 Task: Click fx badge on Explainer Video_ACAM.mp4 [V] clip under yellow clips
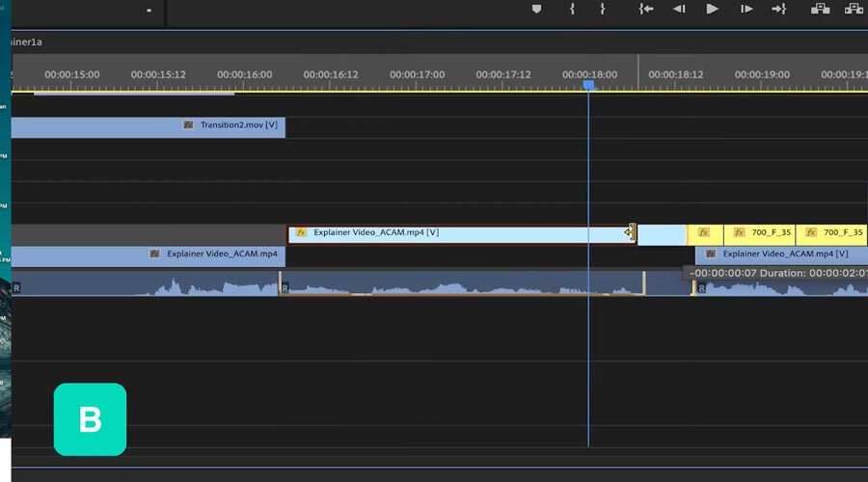coord(711,254)
